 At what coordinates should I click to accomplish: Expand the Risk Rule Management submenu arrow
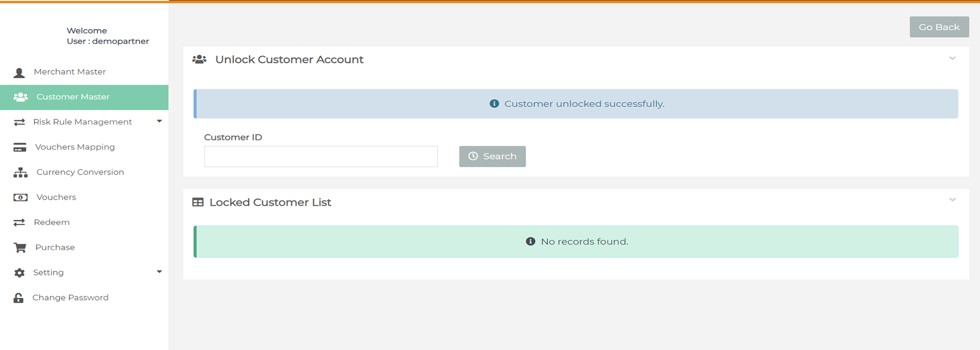click(159, 121)
